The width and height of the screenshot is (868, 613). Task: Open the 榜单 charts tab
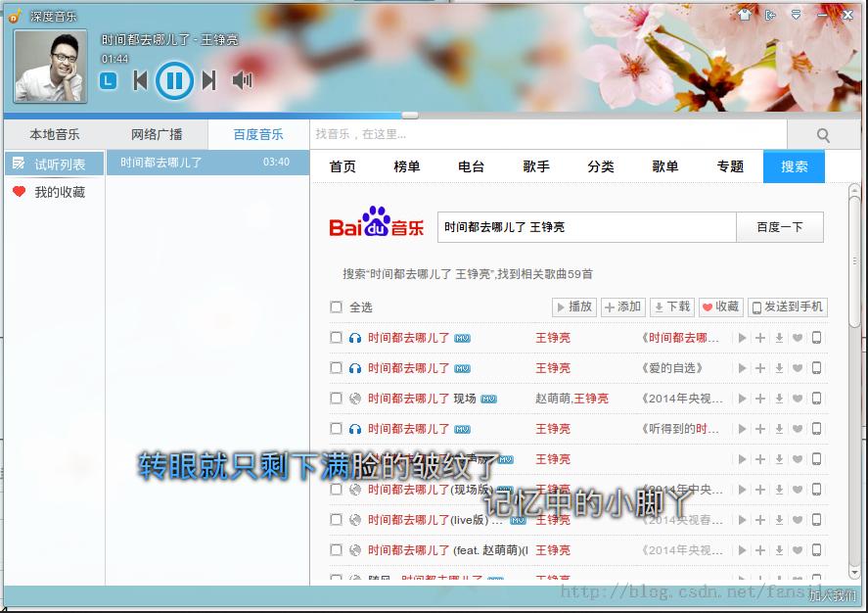point(407,166)
